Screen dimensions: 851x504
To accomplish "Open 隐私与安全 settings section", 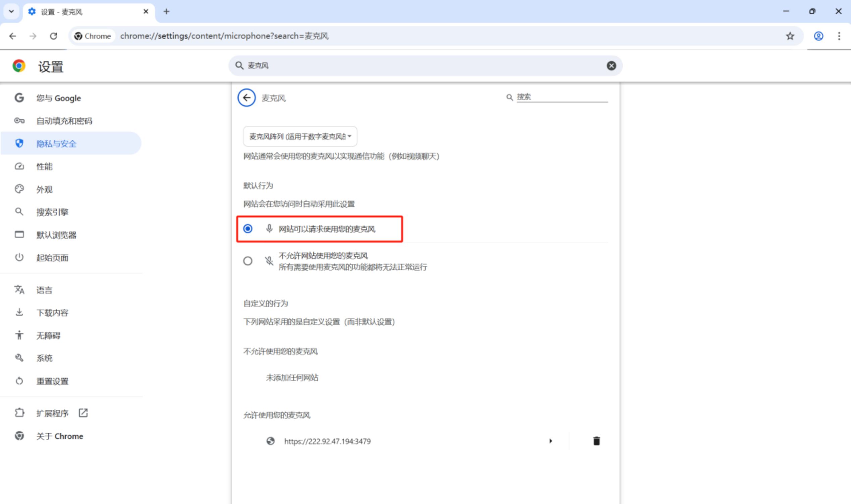I will 56,144.
